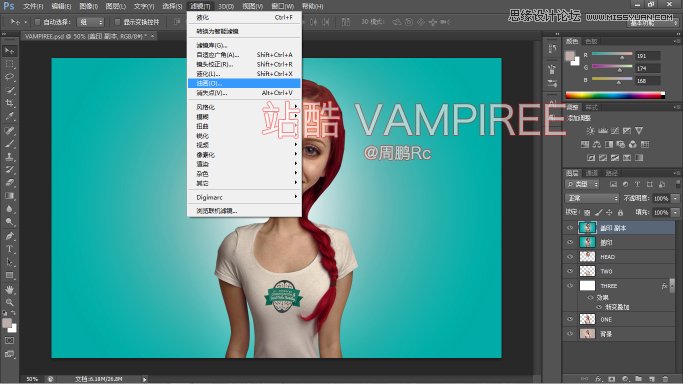Select the Blur tool
Screen dimensions: 683x384
(x=9, y=209)
